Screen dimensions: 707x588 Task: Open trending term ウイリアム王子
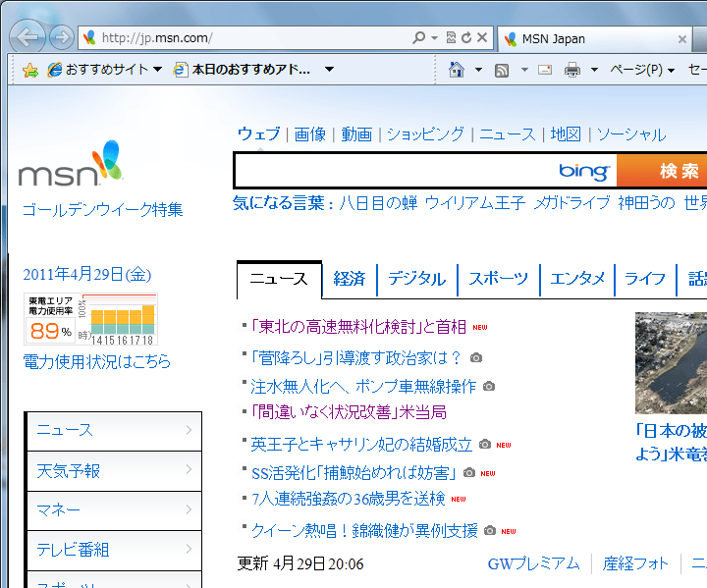(x=475, y=203)
